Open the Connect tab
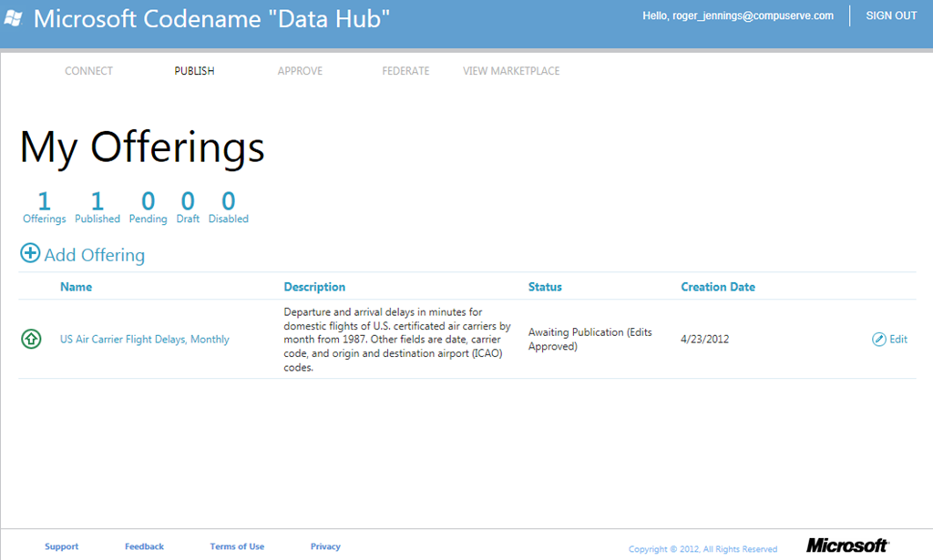This screenshot has width=933, height=560. point(88,71)
